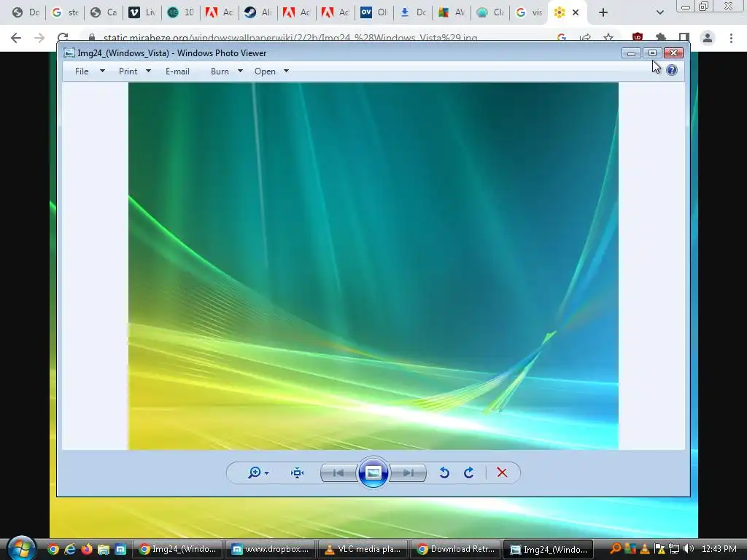Launch Firefox from the quick launch bar
The image size is (747, 560).
click(x=87, y=550)
